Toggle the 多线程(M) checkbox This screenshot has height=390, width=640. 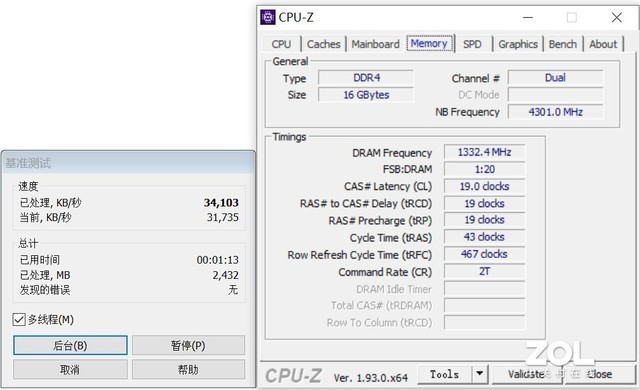pos(19,319)
